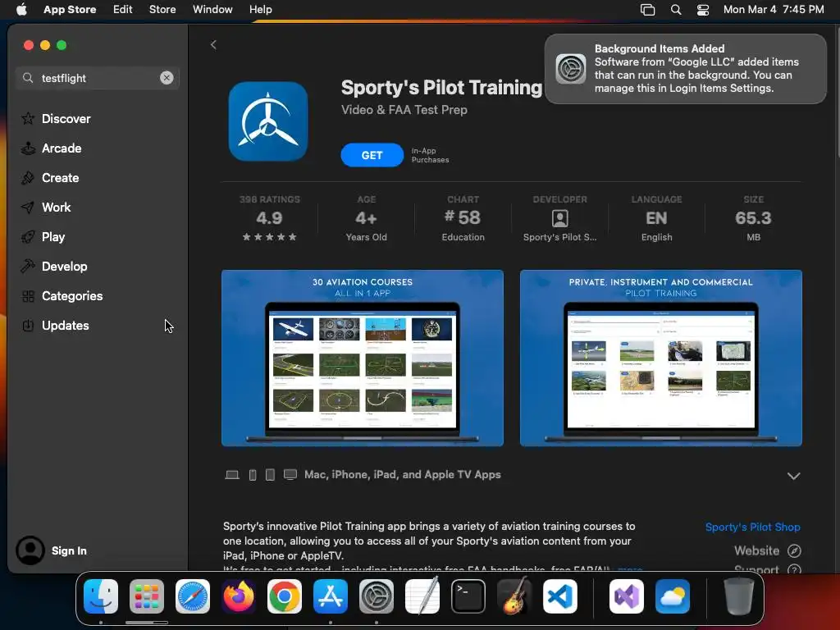Open the Trash in the Dock
The width and height of the screenshot is (840, 630).
(x=739, y=596)
